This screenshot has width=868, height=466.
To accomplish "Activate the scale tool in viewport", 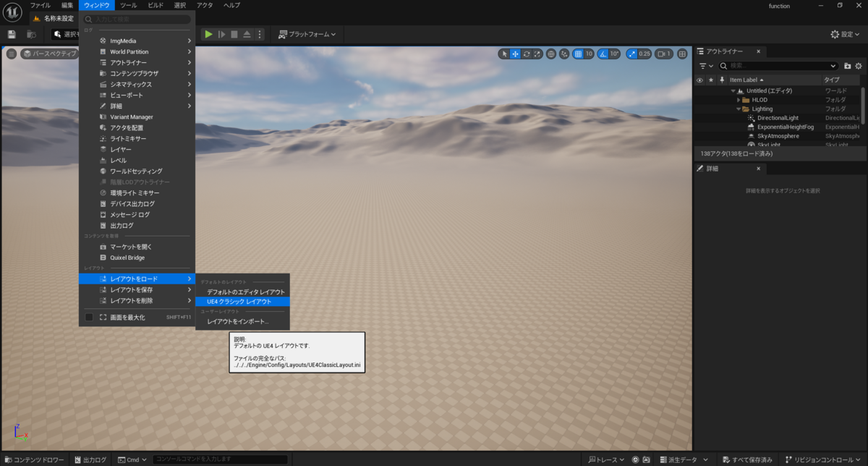I will [537, 54].
